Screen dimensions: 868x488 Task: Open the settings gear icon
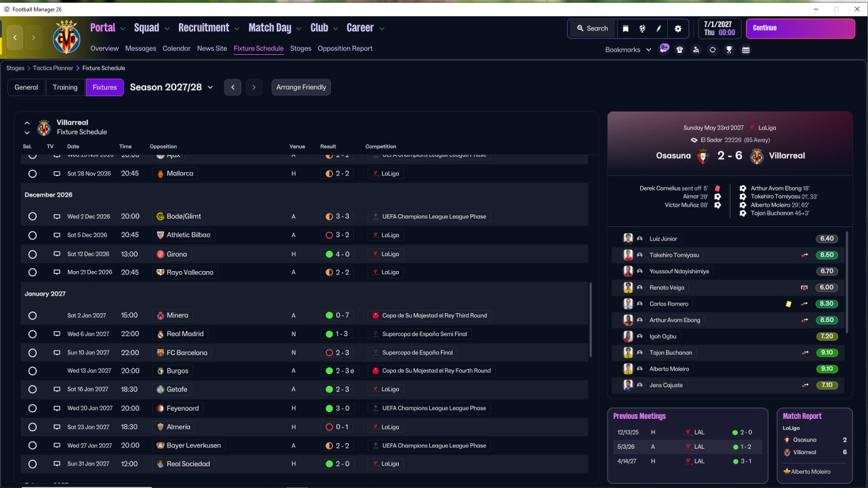tap(678, 28)
